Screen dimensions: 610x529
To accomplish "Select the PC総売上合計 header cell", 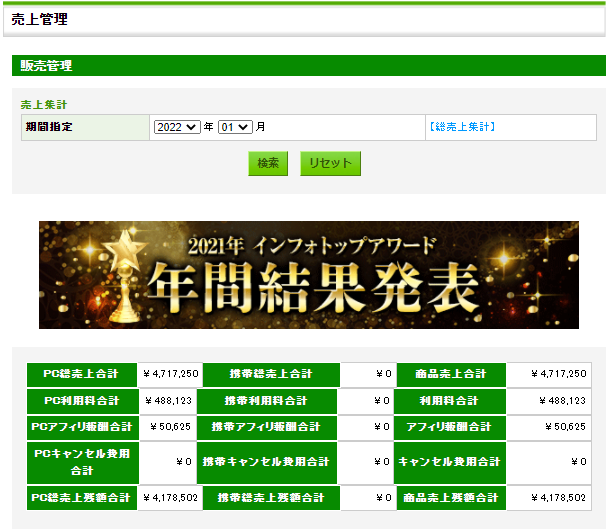I will [81, 374].
